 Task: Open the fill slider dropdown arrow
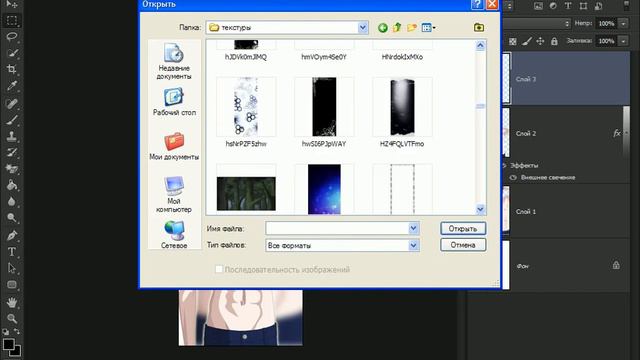[x=624, y=41]
